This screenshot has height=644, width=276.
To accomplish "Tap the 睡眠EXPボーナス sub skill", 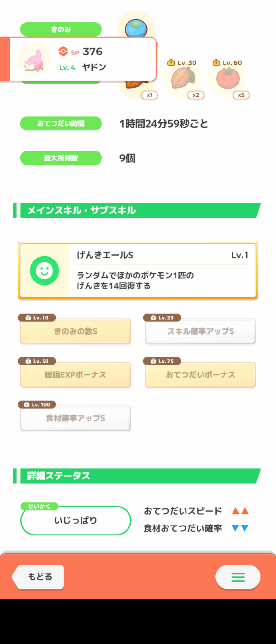I will tap(76, 375).
